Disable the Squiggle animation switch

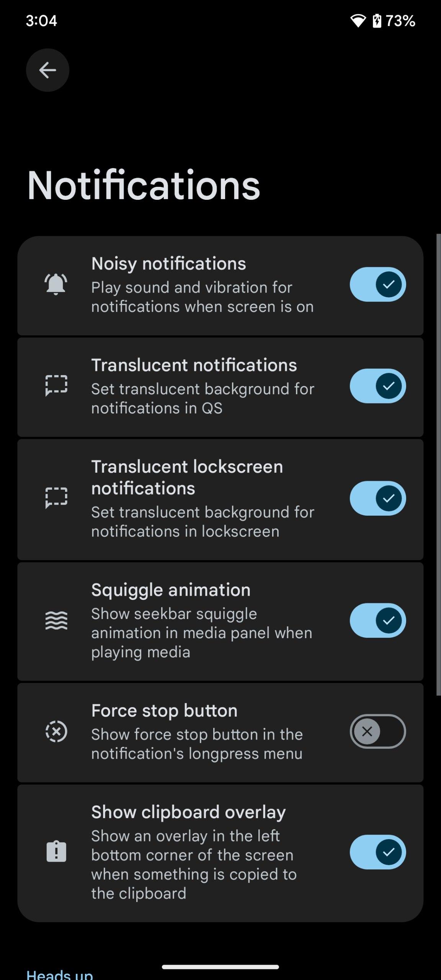pos(377,620)
